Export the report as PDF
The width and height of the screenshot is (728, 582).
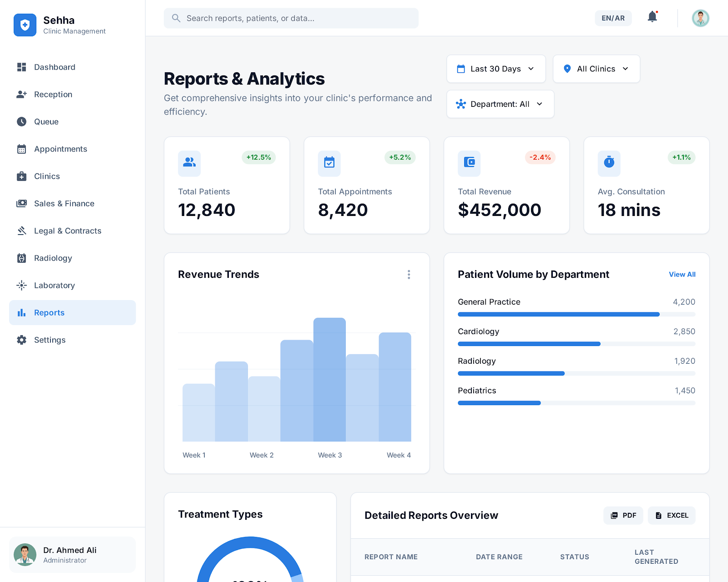(x=623, y=515)
